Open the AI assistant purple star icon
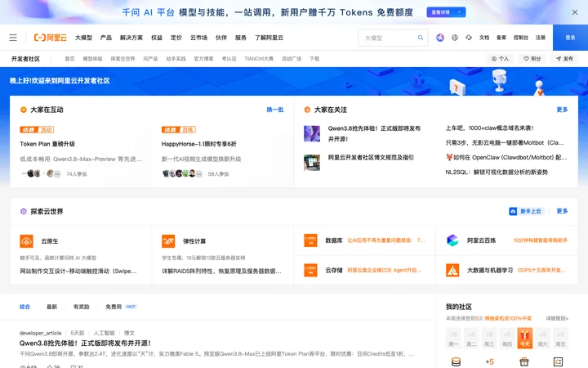The width and height of the screenshot is (588, 368). pyautogui.click(x=440, y=38)
